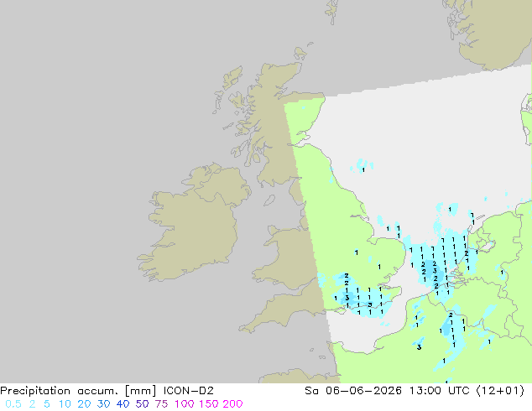Image resolution: width=532 pixels, height=411 pixels.
Task: Click the 'Precipitation accum.' title text
Action: tap(59, 391)
